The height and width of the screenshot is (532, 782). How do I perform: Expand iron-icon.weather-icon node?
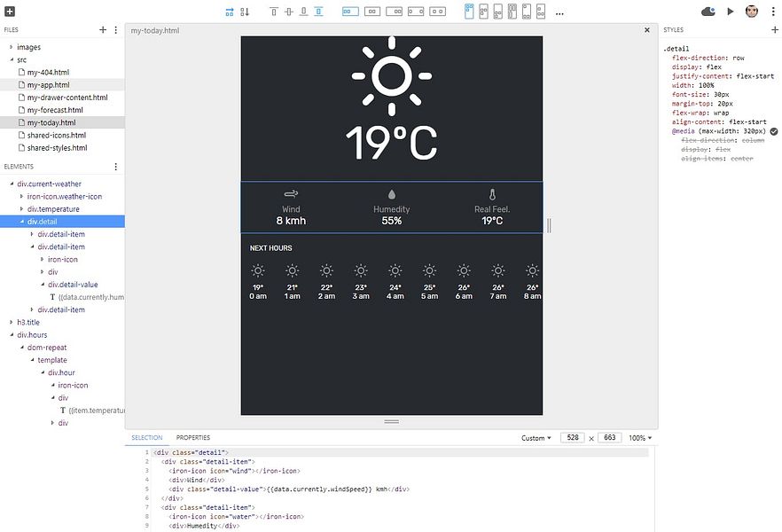point(21,197)
